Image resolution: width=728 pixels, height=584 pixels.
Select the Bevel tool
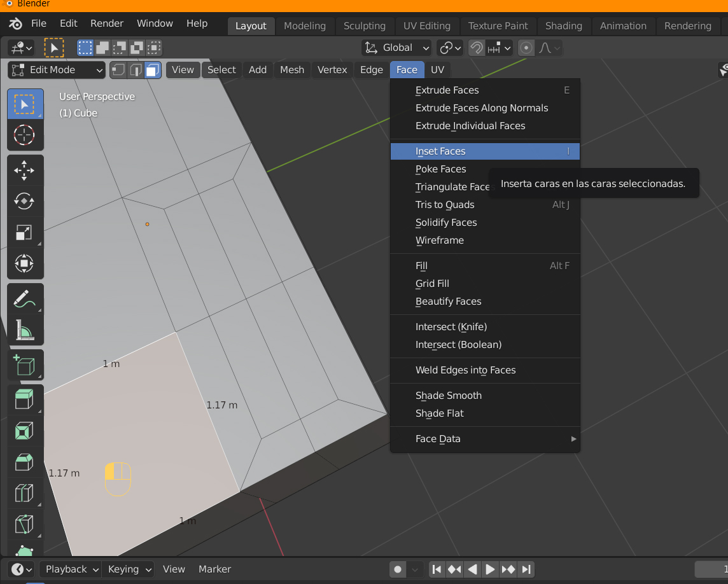tap(25, 462)
